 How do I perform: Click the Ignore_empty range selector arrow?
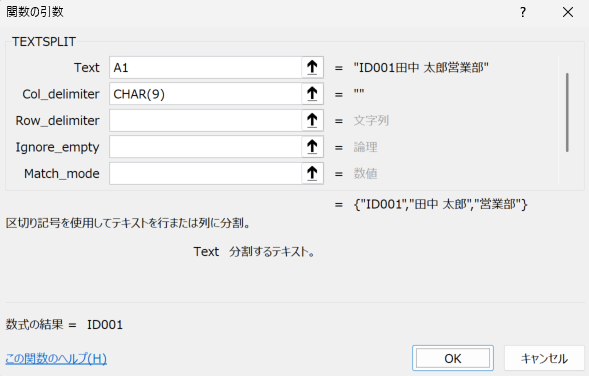pos(312,147)
